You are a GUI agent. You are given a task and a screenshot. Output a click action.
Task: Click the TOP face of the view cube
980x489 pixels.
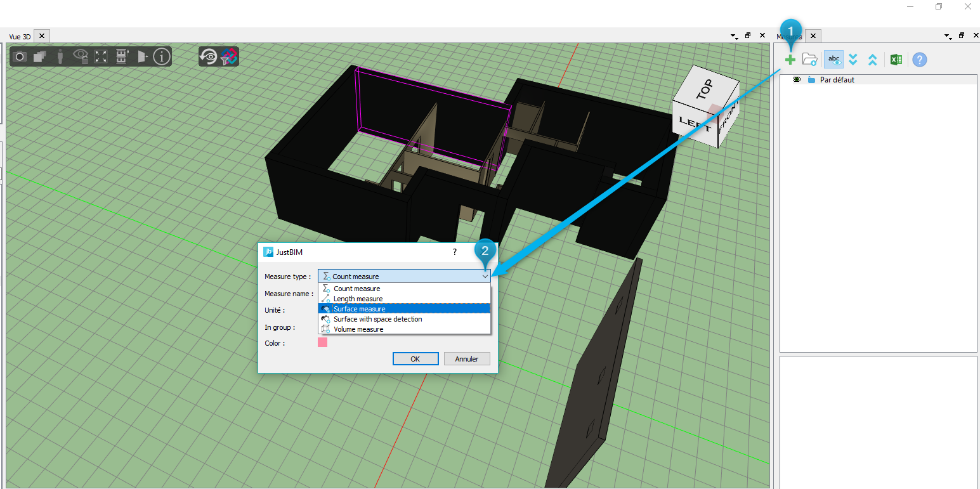(x=704, y=89)
